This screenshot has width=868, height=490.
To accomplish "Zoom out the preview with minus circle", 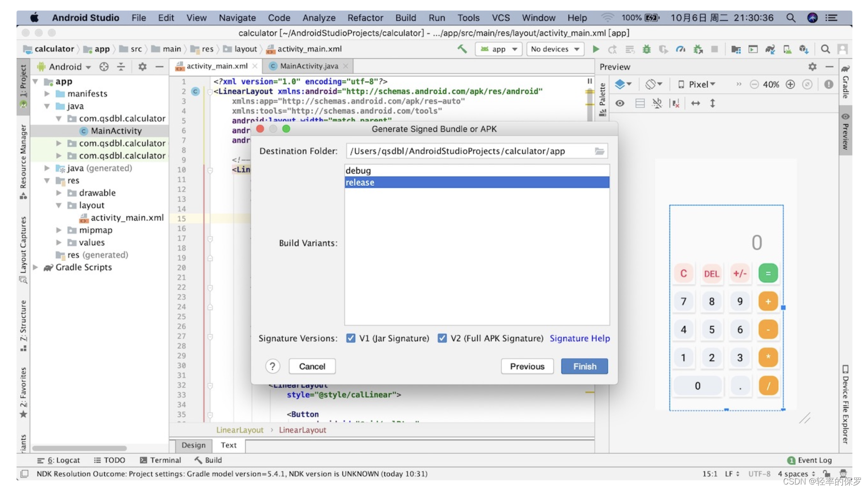I will [x=754, y=84].
